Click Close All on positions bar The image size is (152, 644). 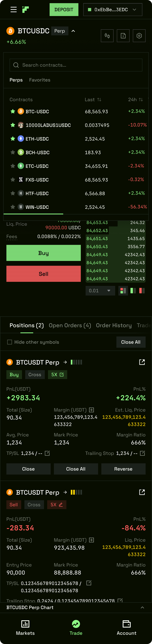pos(131,342)
